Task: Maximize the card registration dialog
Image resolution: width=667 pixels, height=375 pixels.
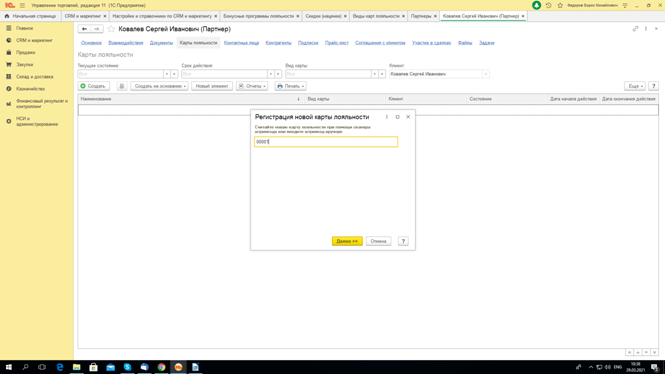Action: 397,117
